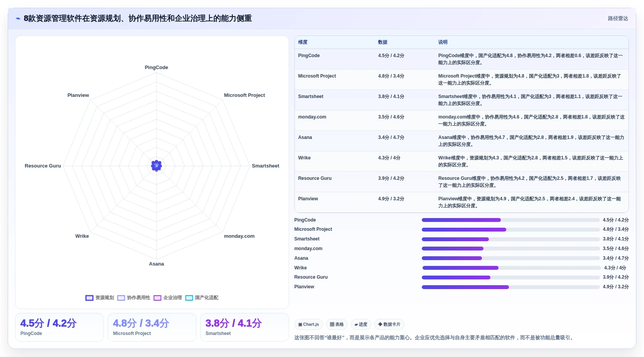Click the monday.com progress bar
Image resolution: width=644 pixels, height=357 pixels.
pos(510,249)
